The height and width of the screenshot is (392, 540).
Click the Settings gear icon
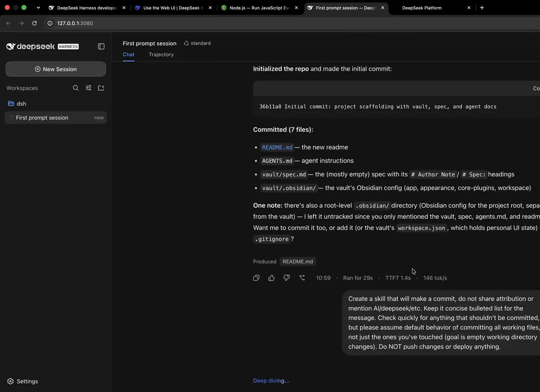tap(10, 381)
